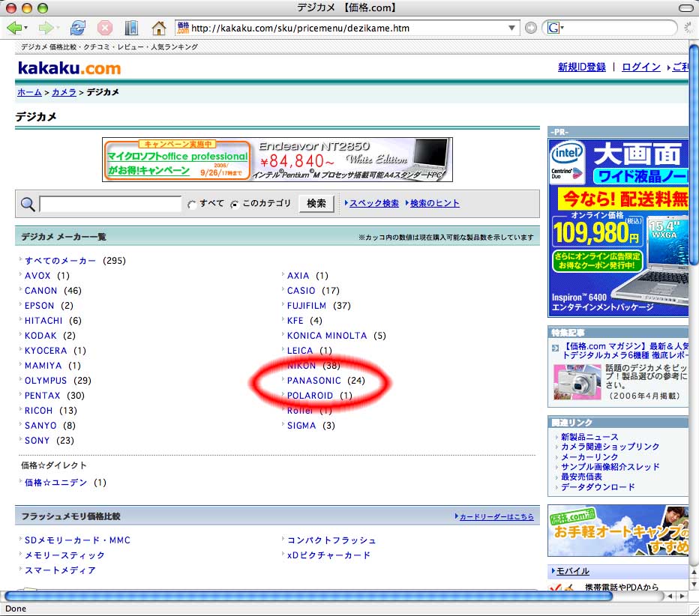Open the HITACHI maker link
This screenshot has width=699, height=616.
(x=43, y=321)
